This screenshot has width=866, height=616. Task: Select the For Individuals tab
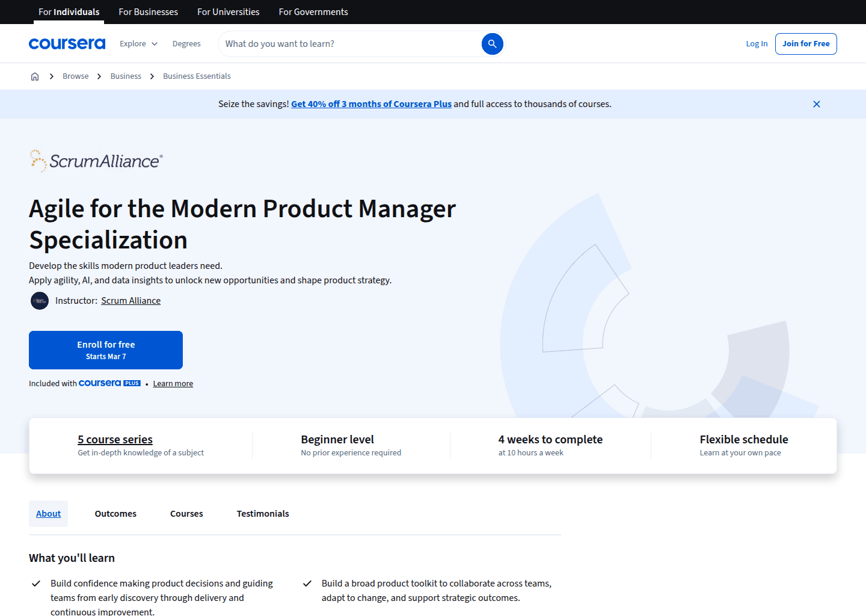[x=69, y=12]
